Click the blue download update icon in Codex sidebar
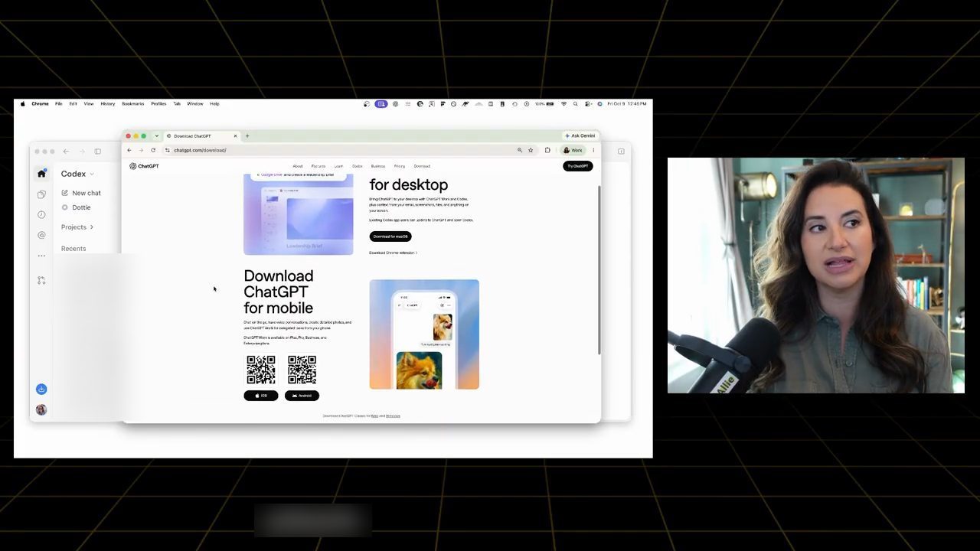980x551 pixels. (x=41, y=390)
